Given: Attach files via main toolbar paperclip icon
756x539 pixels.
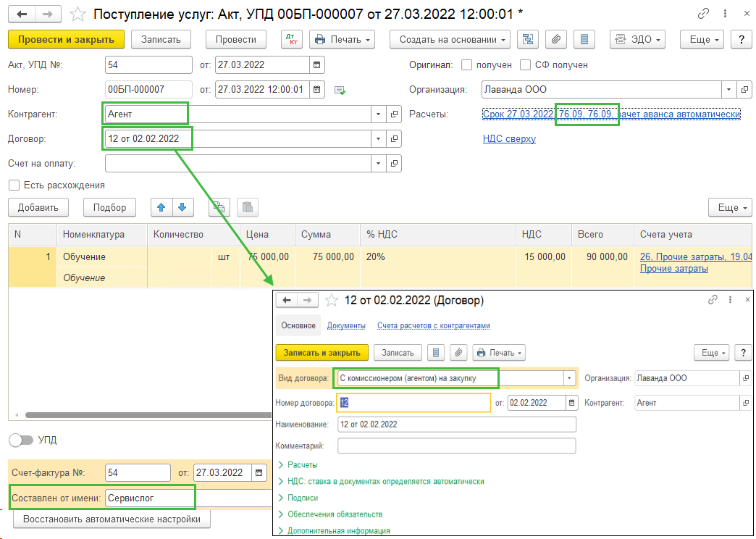Looking at the screenshot, I should tap(556, 40).
